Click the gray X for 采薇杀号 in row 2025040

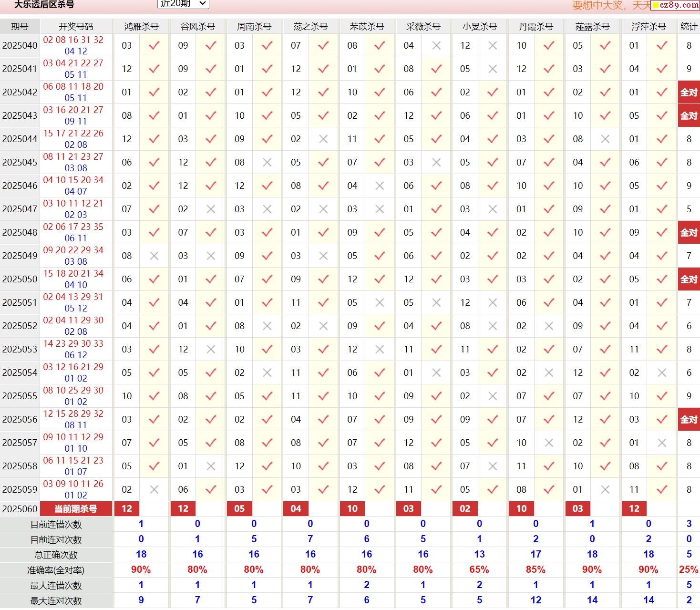click(436, 46)
